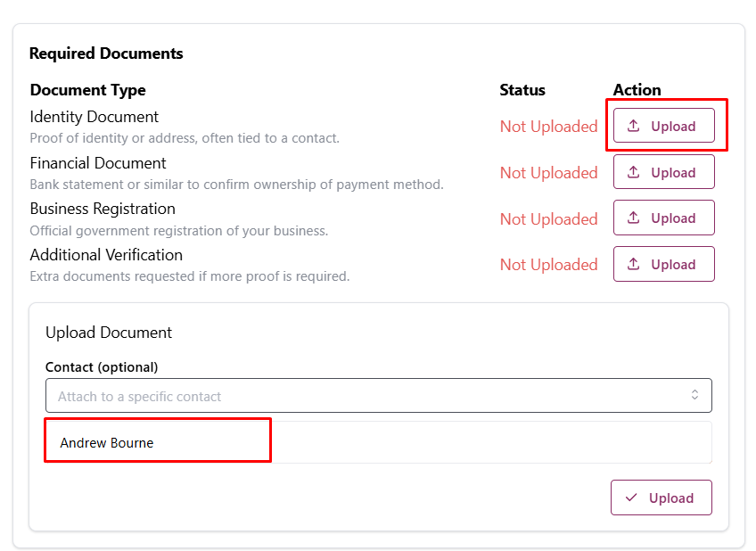Click the Not Uploaded status for Identity Document

[x=548, y=127]
